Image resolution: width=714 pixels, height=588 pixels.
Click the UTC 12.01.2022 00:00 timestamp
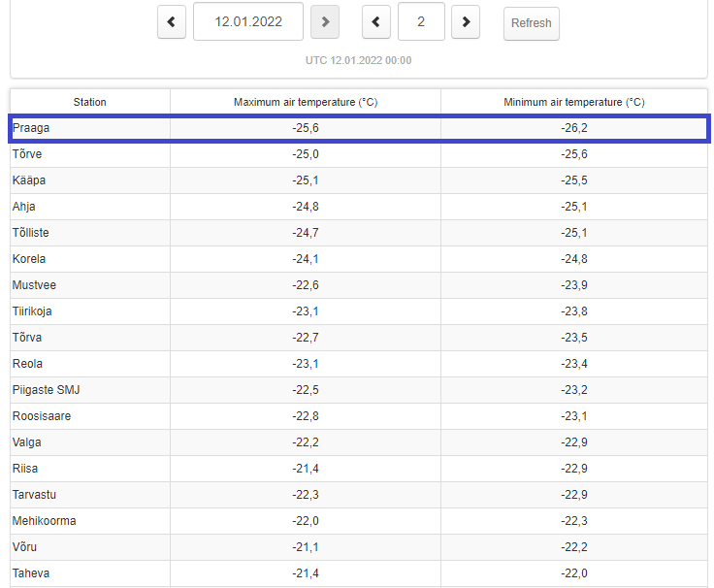pos(358,60)
